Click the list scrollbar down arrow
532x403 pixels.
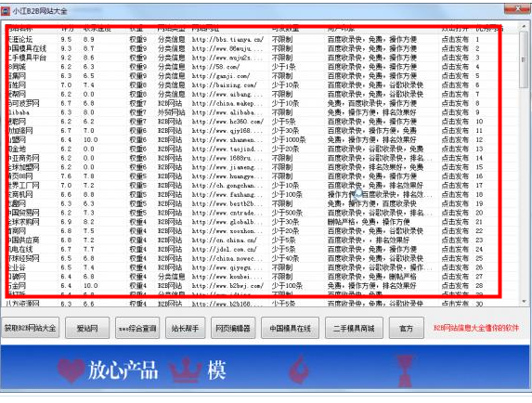point(525,301)
